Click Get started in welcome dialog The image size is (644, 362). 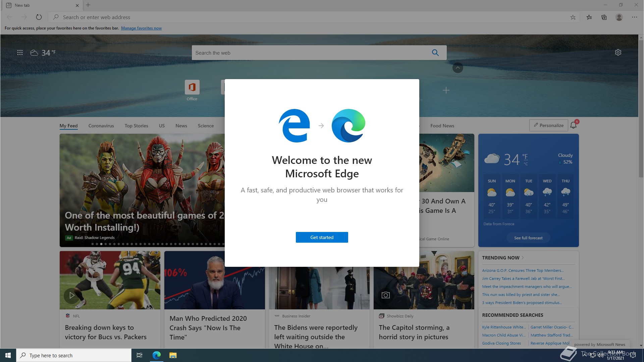pyautogui.click(x=322, y=237)
